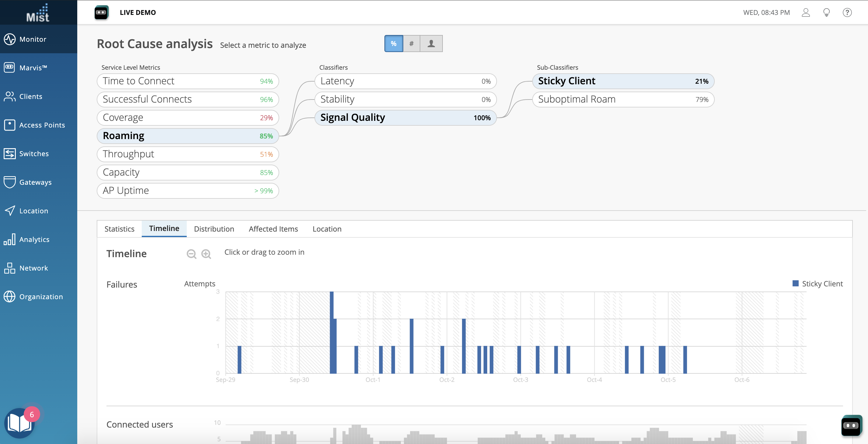Open the user account profile icon
The image size is (868, 444).
[x=806, y=12]
